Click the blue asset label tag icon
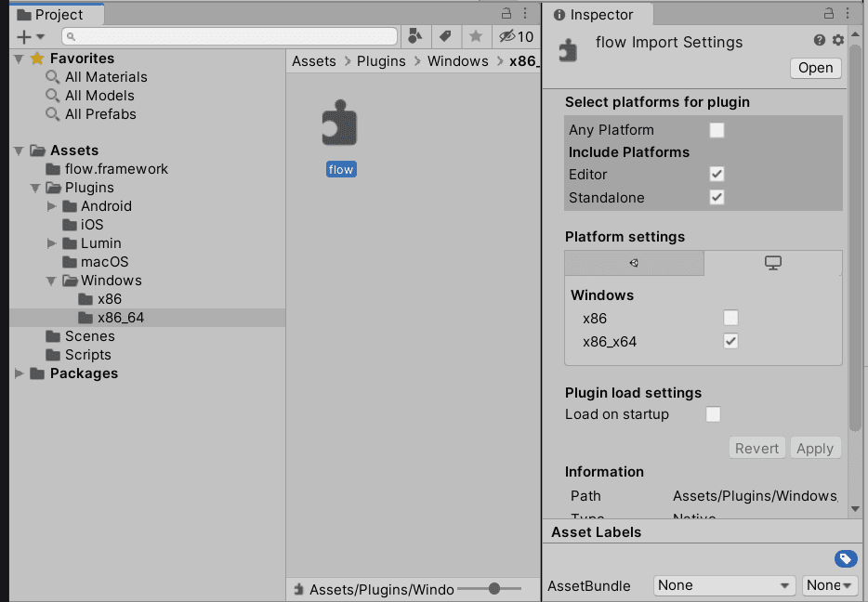 (846, 559)
